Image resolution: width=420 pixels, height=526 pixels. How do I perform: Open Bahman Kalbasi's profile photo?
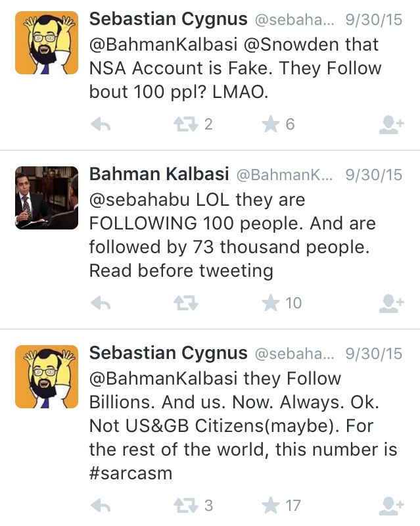(47, 197)
